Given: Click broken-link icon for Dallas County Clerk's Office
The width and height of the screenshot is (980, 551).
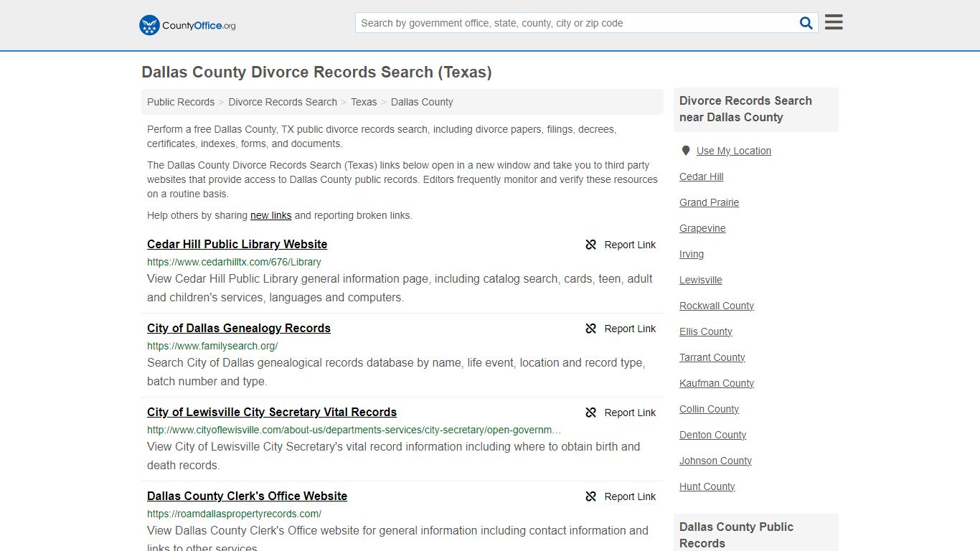Looking at the screenshot, I should (591, 496).
